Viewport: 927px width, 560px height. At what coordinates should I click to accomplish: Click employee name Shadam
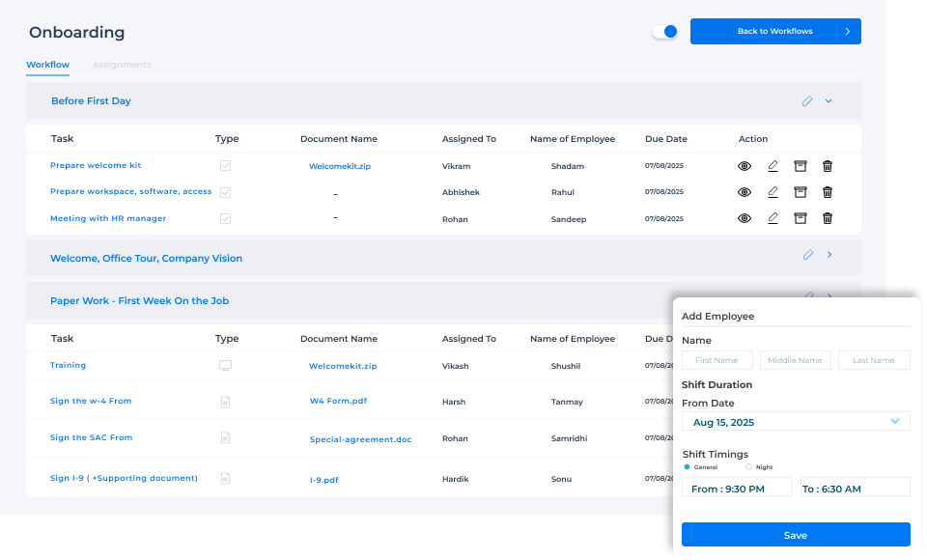(568, 166)
